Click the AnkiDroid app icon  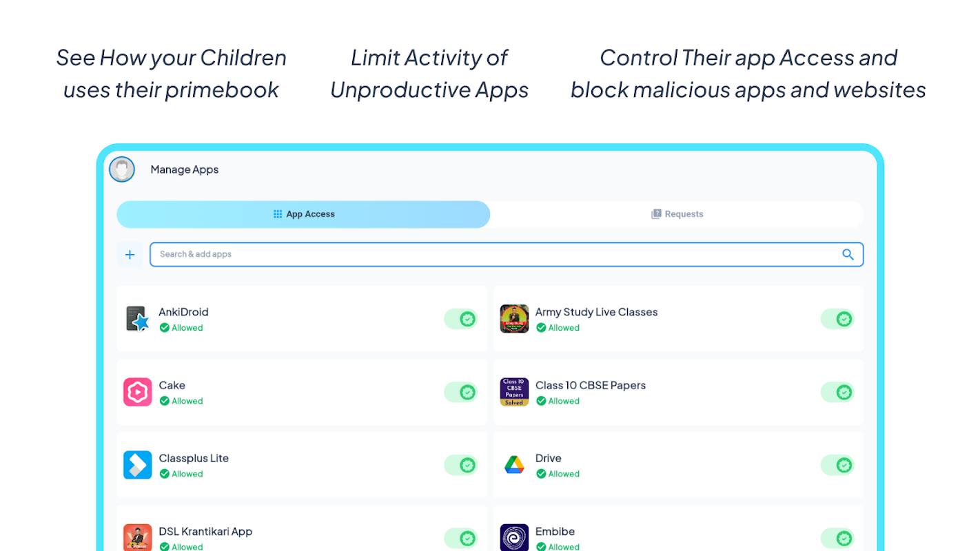[138, 319]
